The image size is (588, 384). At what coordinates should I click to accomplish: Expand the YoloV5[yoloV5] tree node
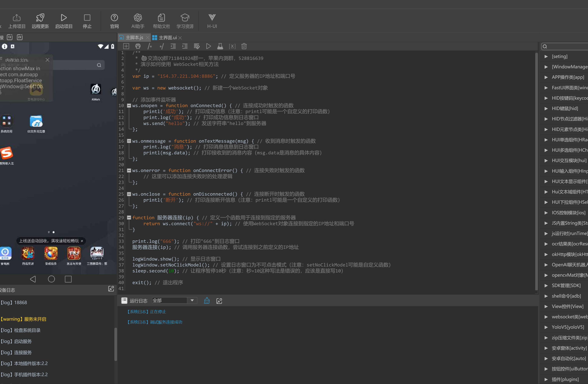[546, 327]
